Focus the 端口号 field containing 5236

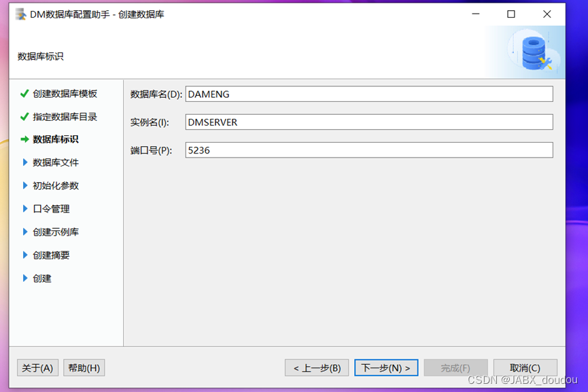[x=369, y=150]
